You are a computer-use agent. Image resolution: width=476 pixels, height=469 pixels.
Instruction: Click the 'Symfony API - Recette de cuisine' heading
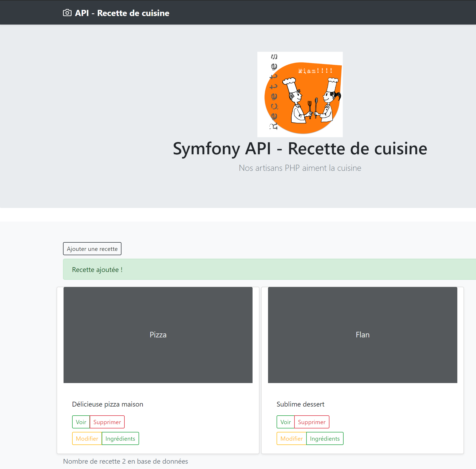coord(300,149)
